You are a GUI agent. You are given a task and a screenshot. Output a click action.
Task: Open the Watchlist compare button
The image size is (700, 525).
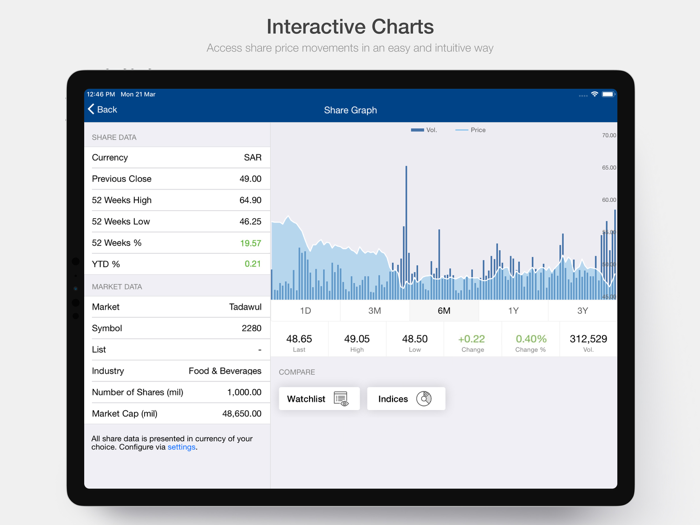point(319,399)
